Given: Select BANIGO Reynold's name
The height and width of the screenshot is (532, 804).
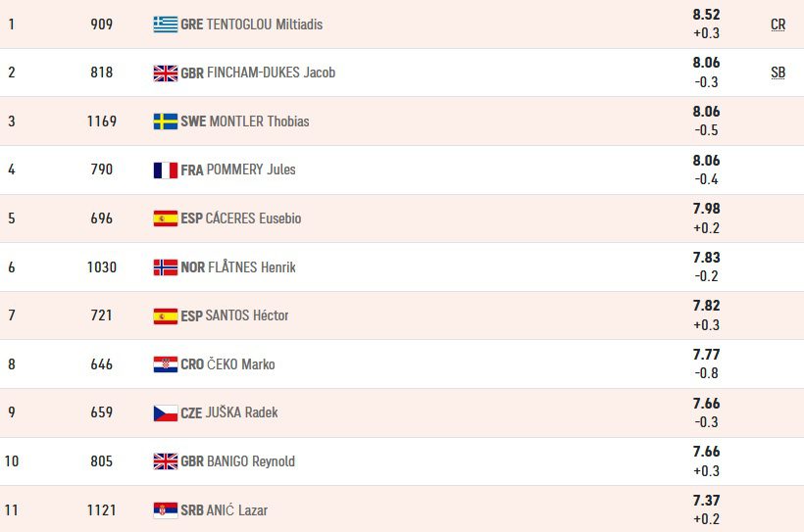Looking at the screenshot, I should tap(251, 461).
